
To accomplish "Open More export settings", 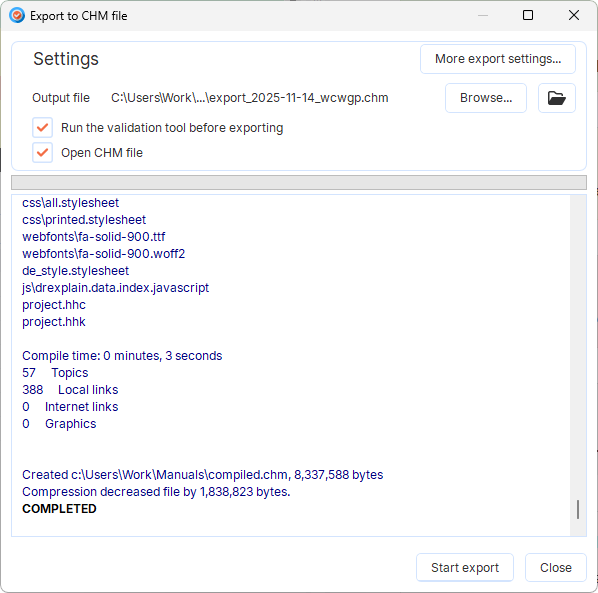I will coord(498,59).
